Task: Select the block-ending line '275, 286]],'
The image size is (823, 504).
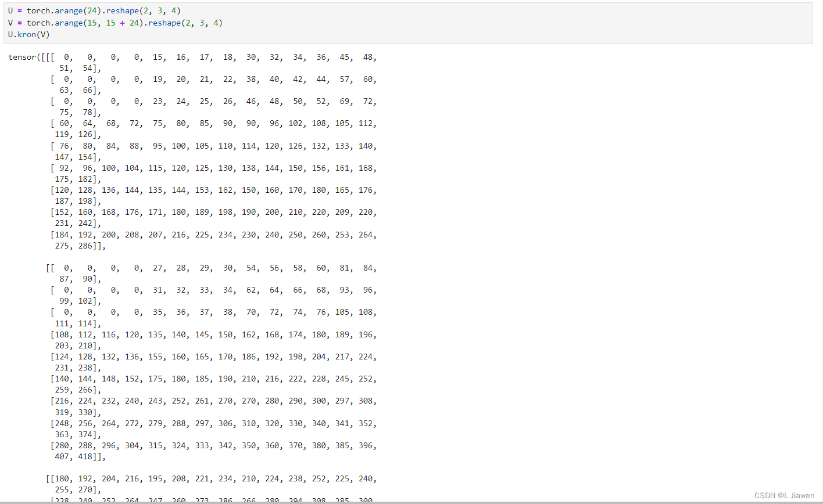Action: pos(80,246)
